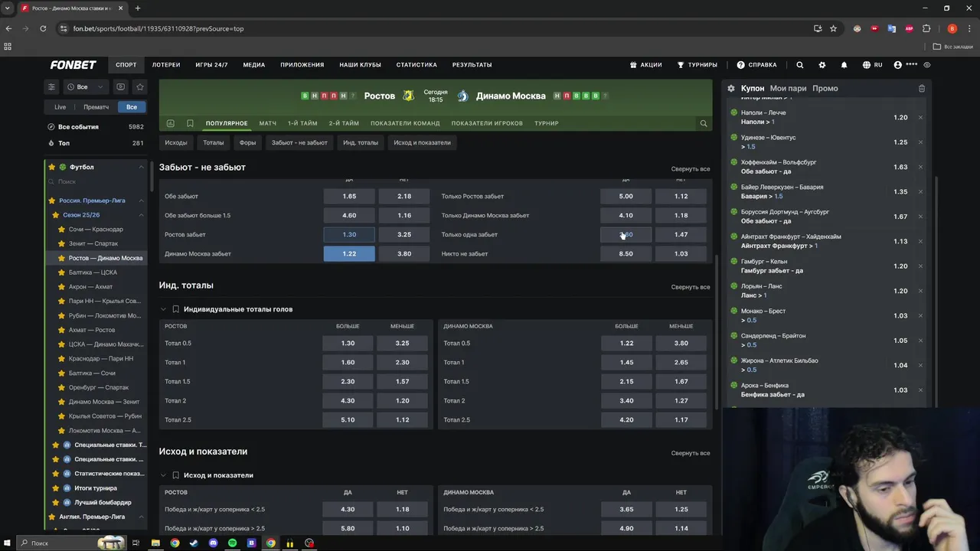980x551 pixels.
Task: Open Steam from the taskbar
Action: [x=194, y=543]
